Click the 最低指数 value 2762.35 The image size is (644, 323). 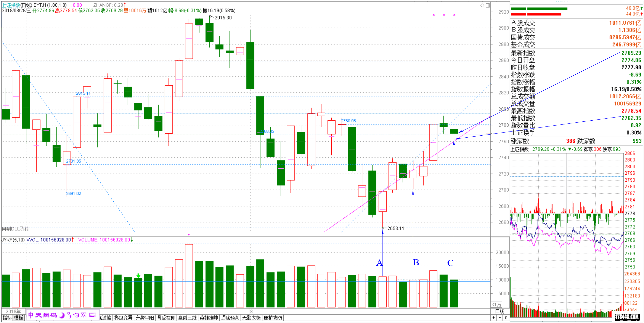pyautogui.click(x=631, y=118)
